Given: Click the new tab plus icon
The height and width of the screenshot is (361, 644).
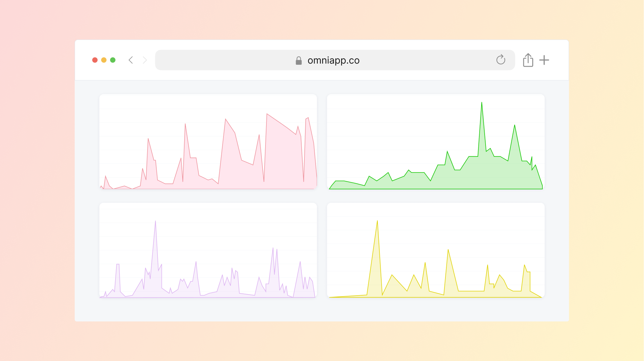Looking at the screenshot, I should coord(544,60).
